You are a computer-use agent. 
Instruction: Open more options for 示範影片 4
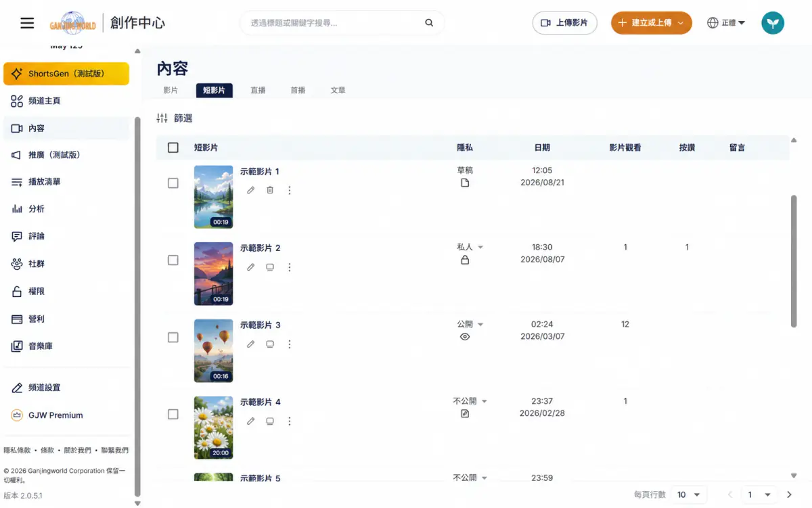[x=290, y=421]
